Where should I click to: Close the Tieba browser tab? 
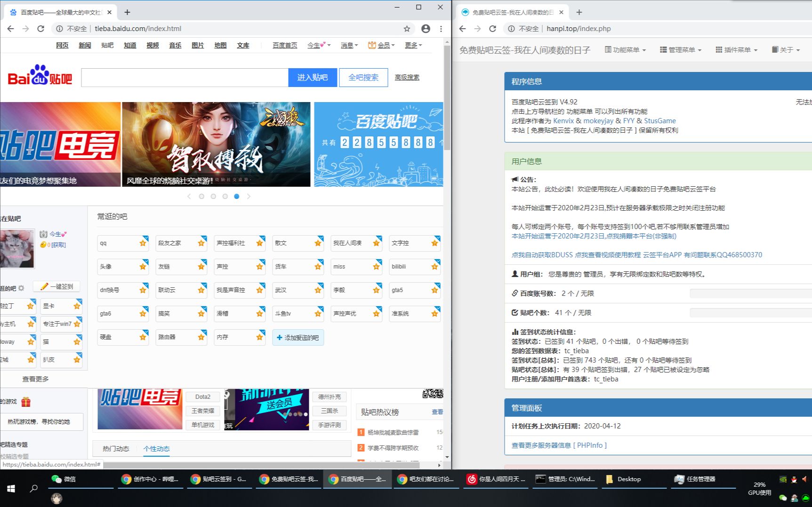(x=110, y=12)
